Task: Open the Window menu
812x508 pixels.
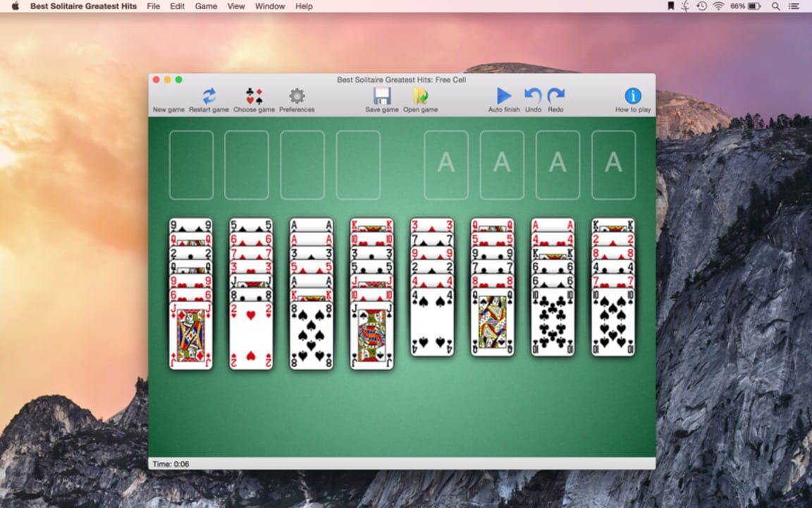Action: (269, 6)
